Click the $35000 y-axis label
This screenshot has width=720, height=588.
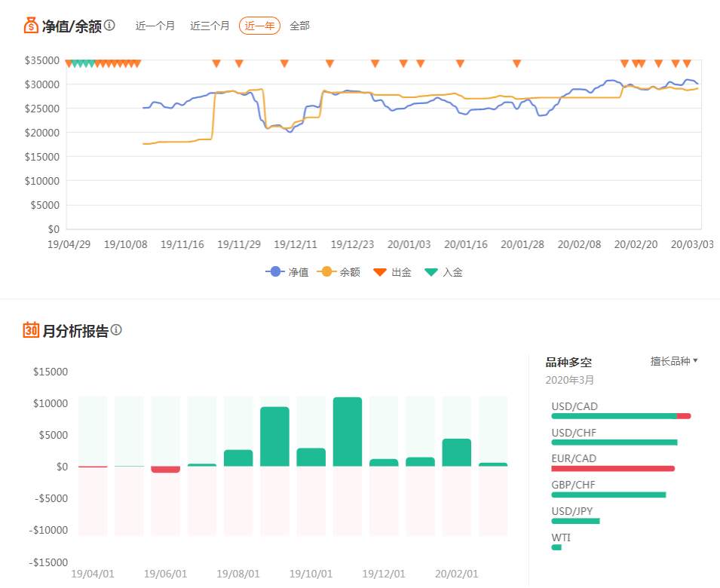point(42,60)
